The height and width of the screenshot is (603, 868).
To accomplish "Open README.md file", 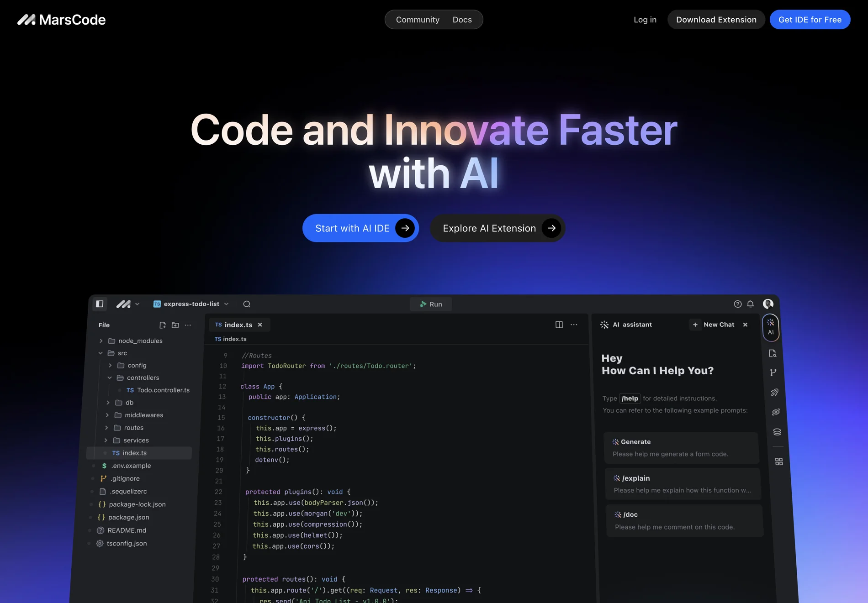I will [122, 530].
